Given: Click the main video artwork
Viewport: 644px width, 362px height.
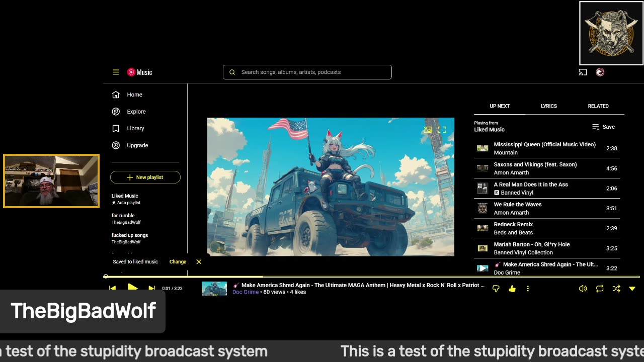Looking at the screenshot, I should (x=331, y=187).
